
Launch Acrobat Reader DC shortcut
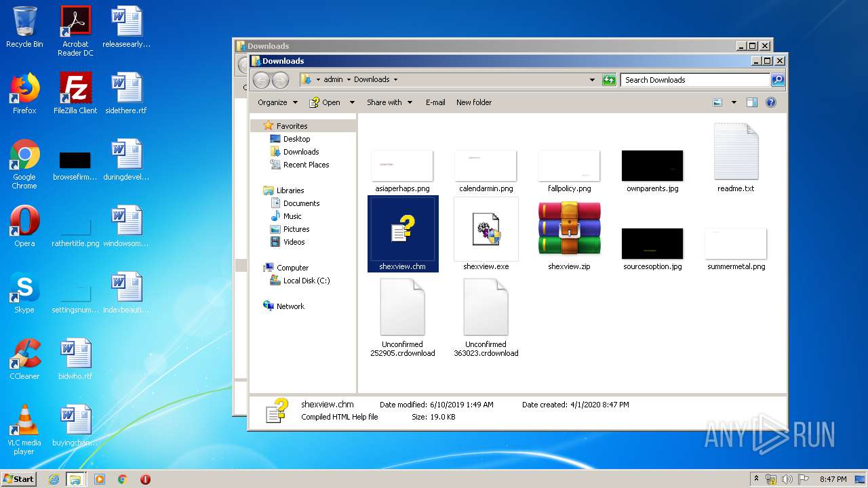[75, 31]
